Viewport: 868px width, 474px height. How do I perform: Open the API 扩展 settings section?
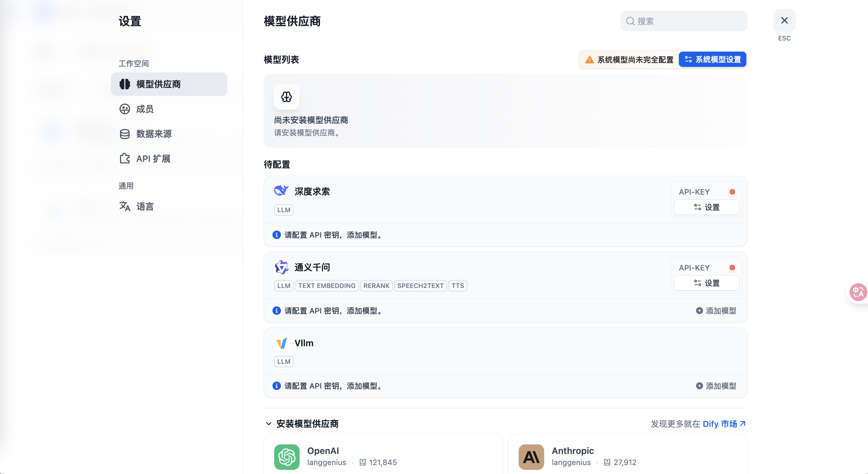(169, 158)
